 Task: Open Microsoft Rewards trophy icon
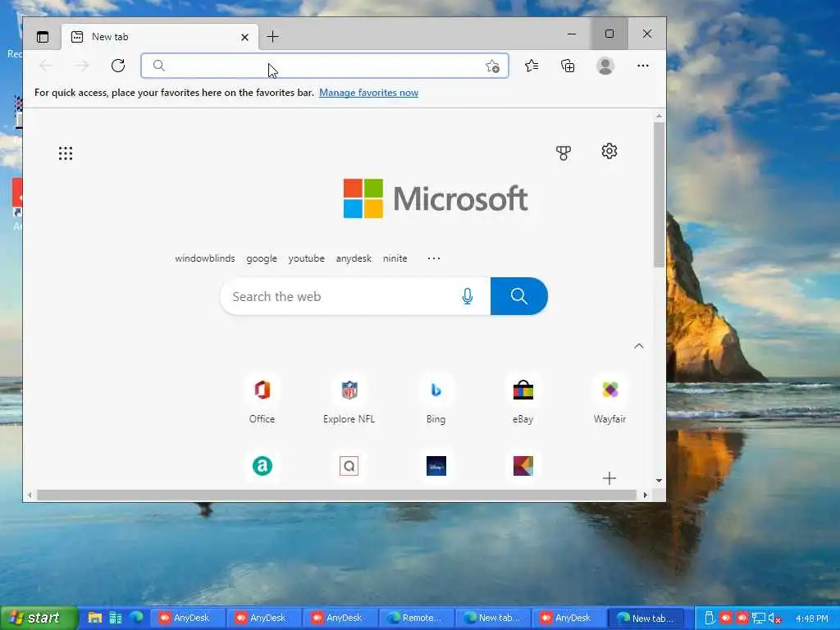click(x=564, y=153)
